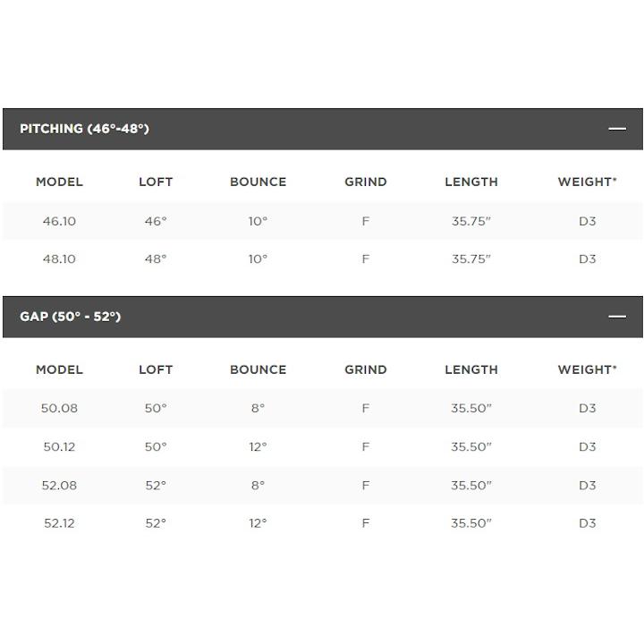Click the 35.75" length of model 46.10
The height and width of the screenshot is (644, 644).
point(471,221)
